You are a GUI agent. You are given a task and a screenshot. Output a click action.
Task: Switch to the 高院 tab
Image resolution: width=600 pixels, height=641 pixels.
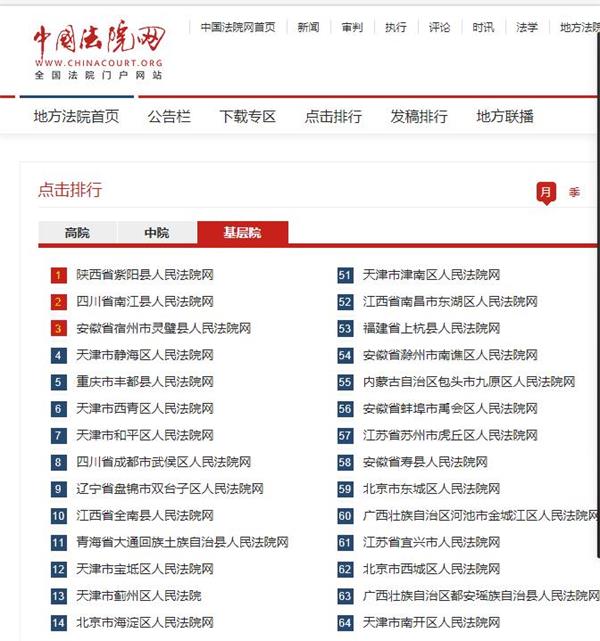(x=77, y=233)
